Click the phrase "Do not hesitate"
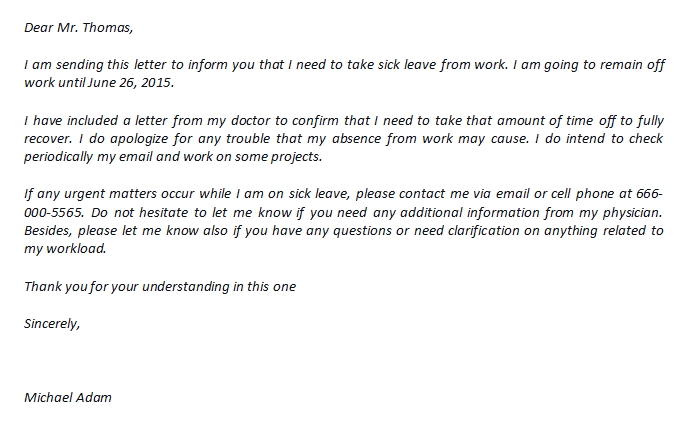The height and width of the screenshot is (421, 692). (147, 212)
